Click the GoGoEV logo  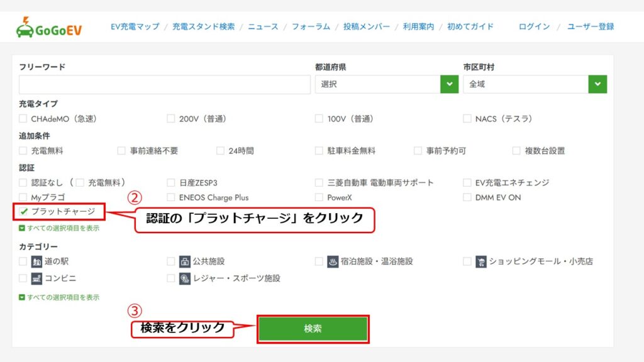[x=49, y=28]
